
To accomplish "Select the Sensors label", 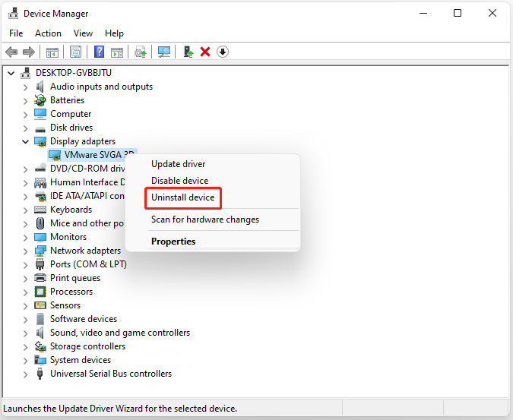I will point(65,305).
